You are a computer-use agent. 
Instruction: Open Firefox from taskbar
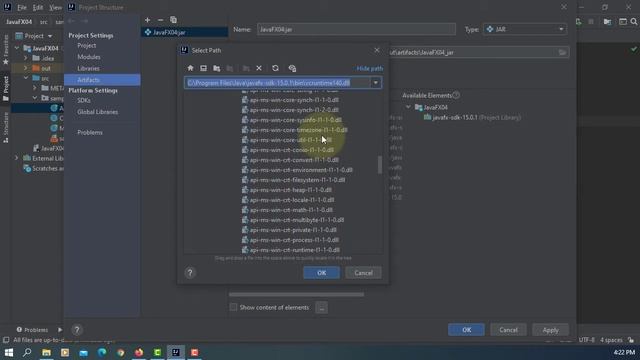pos(139,352)
